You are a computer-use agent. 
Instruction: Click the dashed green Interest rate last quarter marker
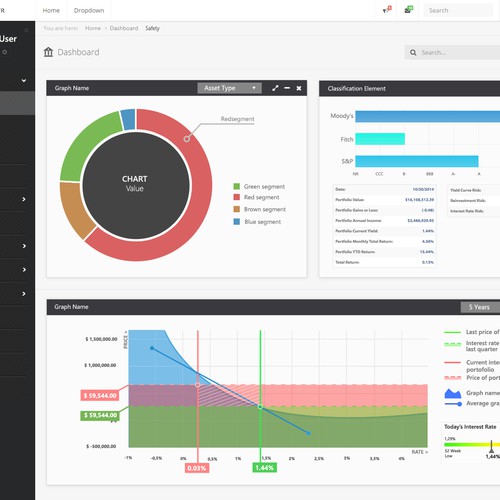[x=453, y=344]
